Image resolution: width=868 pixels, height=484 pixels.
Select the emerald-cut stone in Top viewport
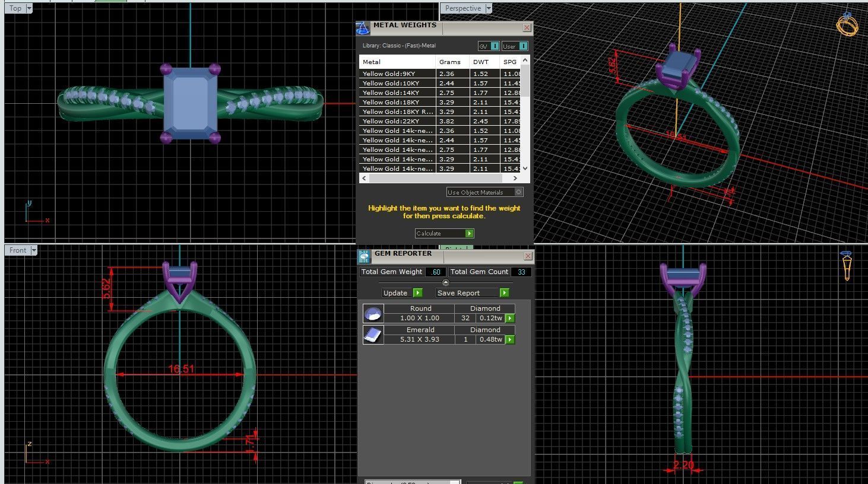coord(190,102)
